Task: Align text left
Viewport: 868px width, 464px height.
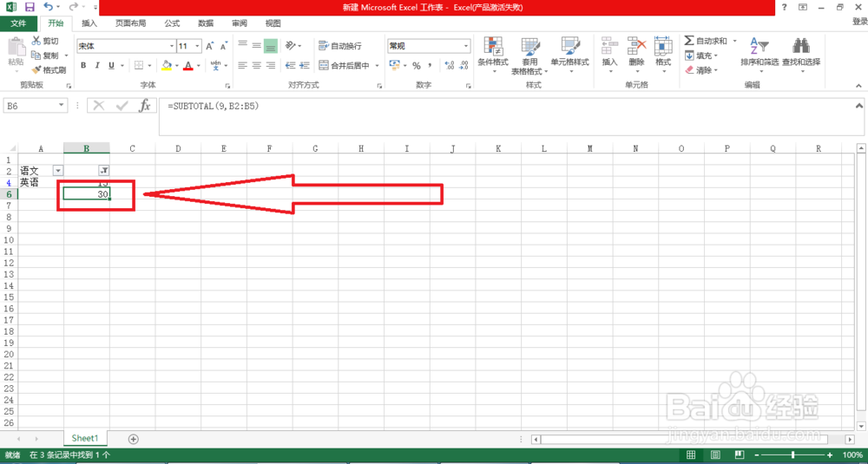Action: (242, 65)
